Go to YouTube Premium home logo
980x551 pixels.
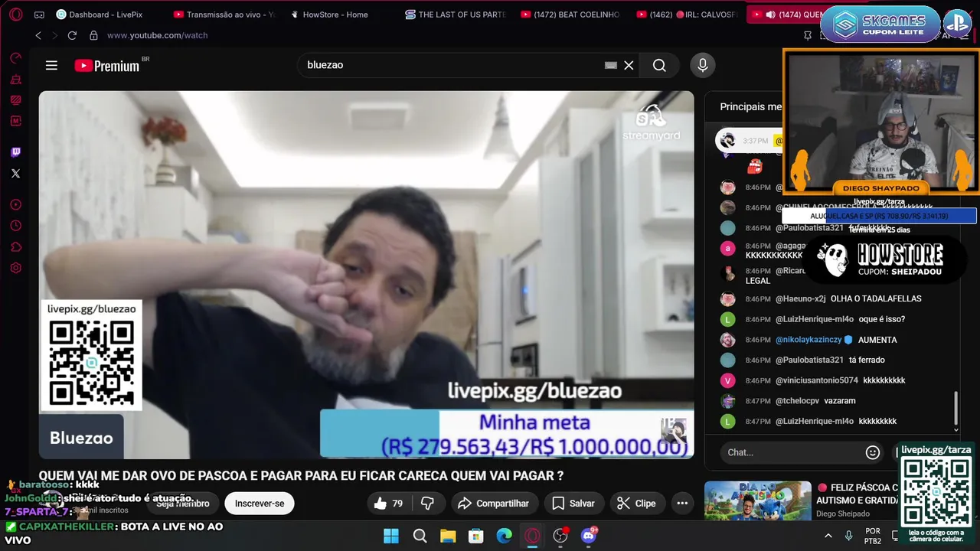pyautogui.click(x=107, y=66)
